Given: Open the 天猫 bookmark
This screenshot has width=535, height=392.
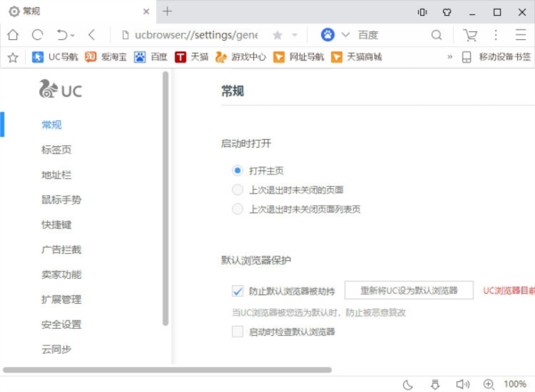Looking at the screenshot, I should click(x=192, y=57).
